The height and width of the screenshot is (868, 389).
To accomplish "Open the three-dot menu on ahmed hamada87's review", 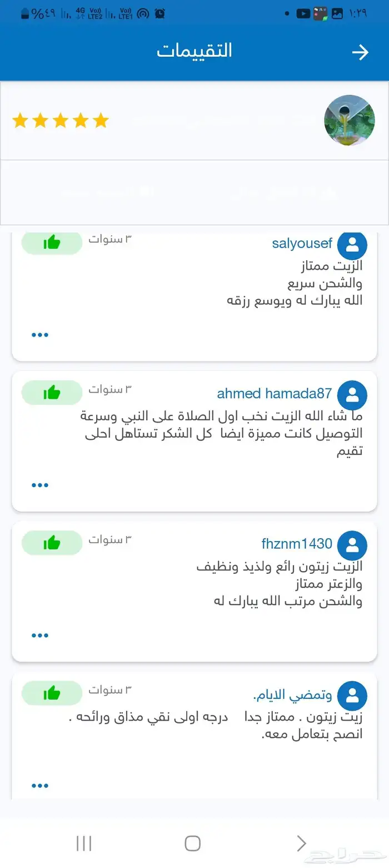I will 39,484.
